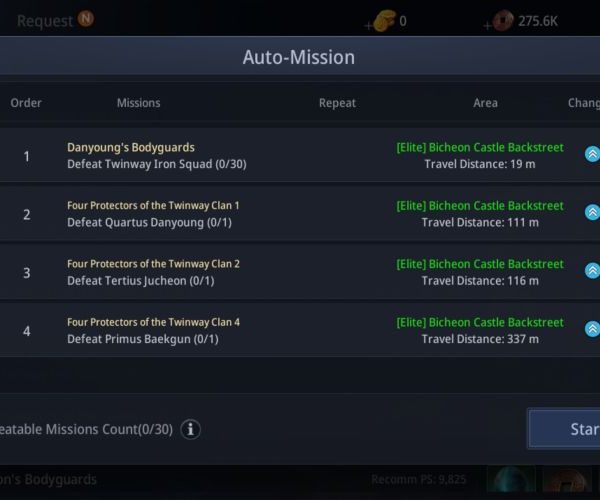Open the Repeatable Missions Count info icon
The height and width of the screenshot is (500, 600).
pyautogui.click(x=190, y=429)
